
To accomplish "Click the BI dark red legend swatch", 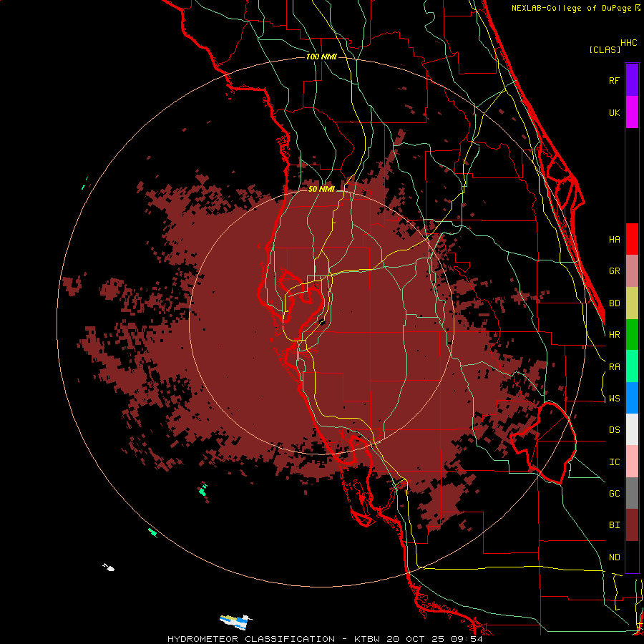I will point(632,525).
